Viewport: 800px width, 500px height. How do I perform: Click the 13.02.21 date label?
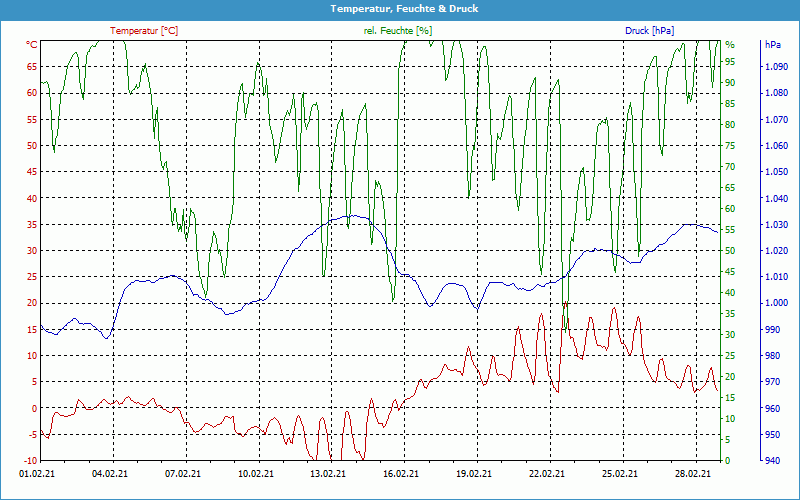[329, 475]
